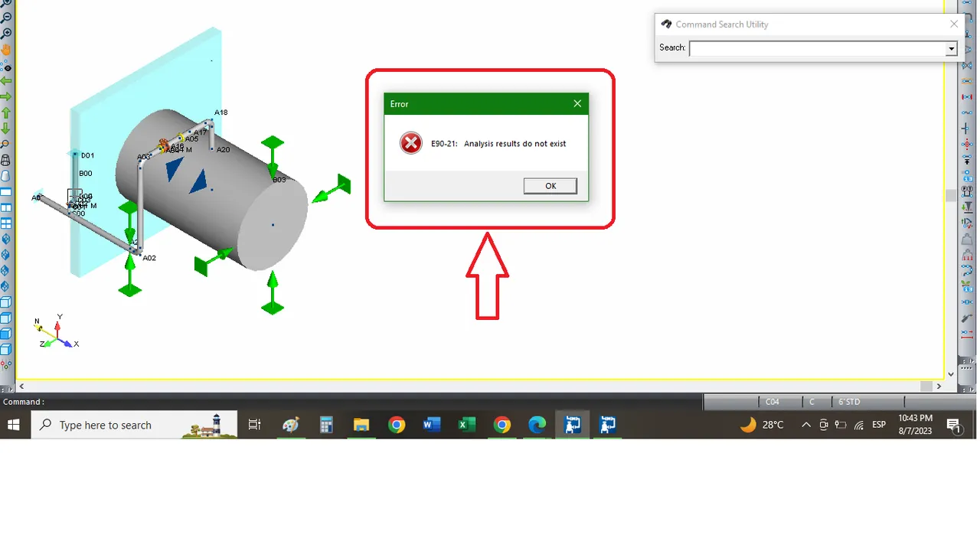
Task: Switch to single viewport layout icon
Action: coord(6,192)
